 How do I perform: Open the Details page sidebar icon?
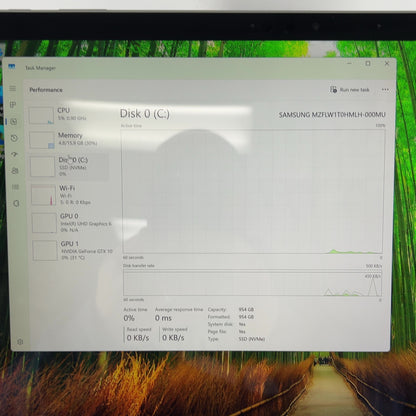click(x=15, y=187)
